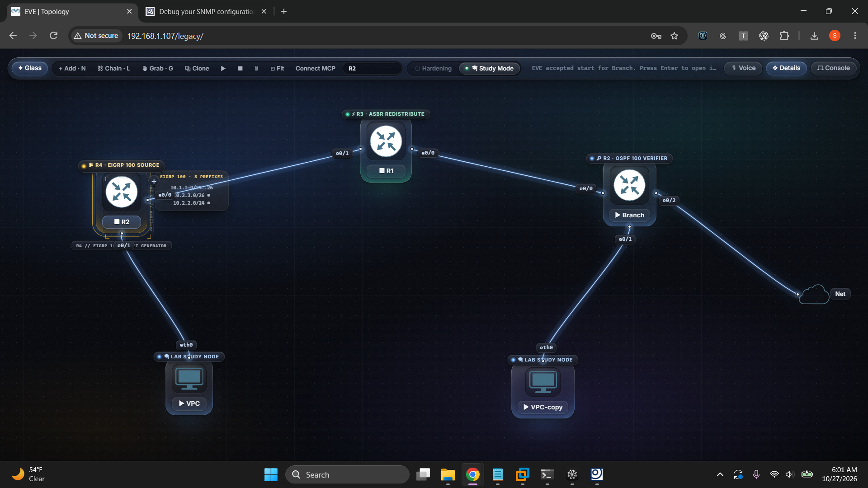This screenshot has height=488, width=868.
Task: Open Windows Start menu
Action: coord(271,474)
